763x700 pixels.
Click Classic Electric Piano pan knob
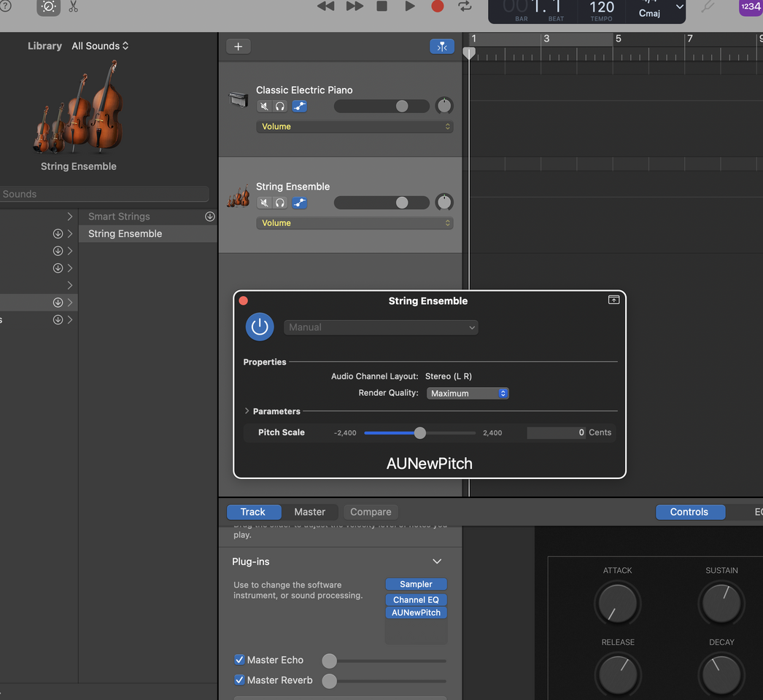pos(444,106)
